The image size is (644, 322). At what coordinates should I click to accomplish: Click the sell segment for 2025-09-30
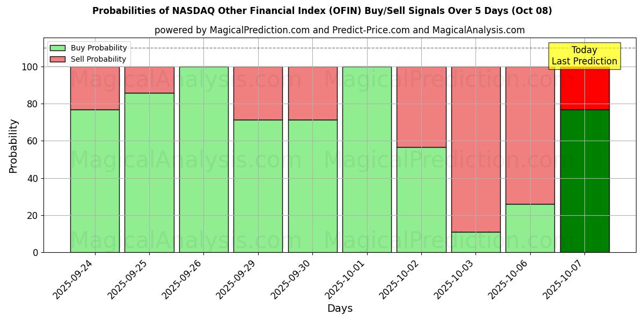pyautogui.click(x=312, y=93)
